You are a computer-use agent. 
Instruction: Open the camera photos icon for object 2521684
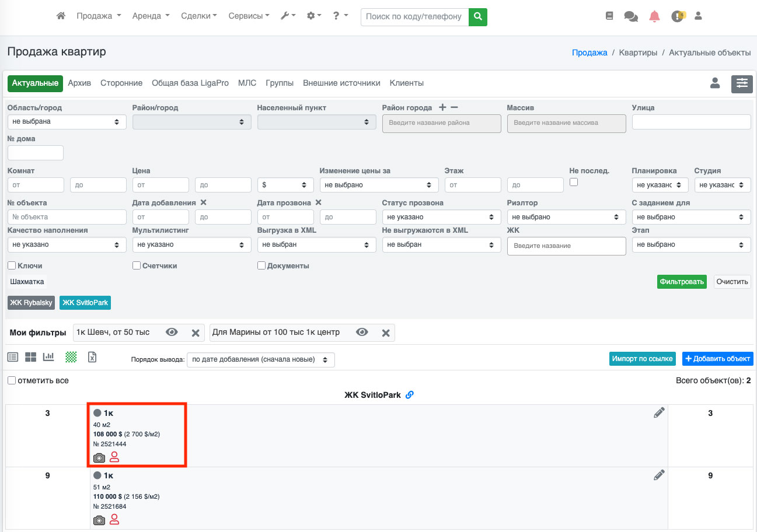[99, 520]
